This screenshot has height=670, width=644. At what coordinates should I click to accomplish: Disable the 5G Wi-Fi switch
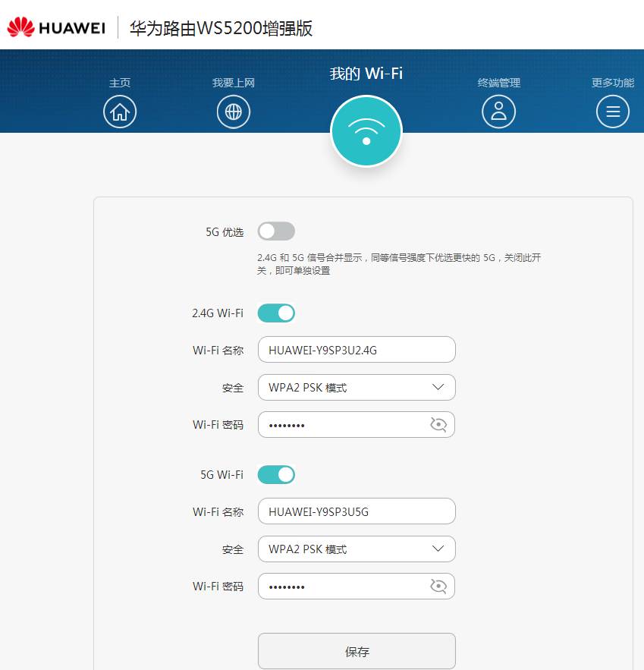click(x=276, y=475)
